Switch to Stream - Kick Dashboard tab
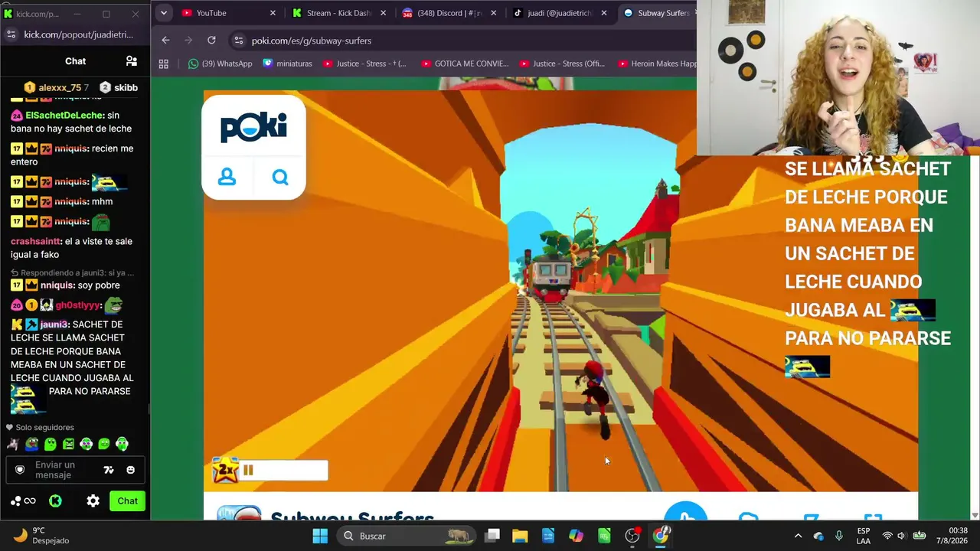 [x=338, y=13]
